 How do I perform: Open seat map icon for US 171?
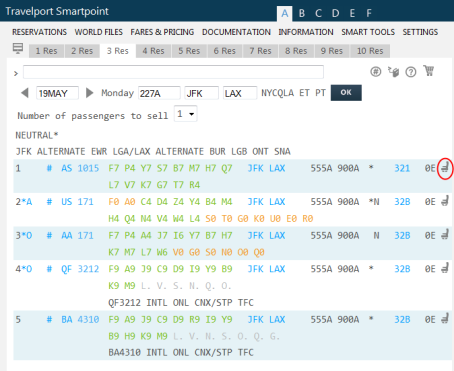pos(445,201)
